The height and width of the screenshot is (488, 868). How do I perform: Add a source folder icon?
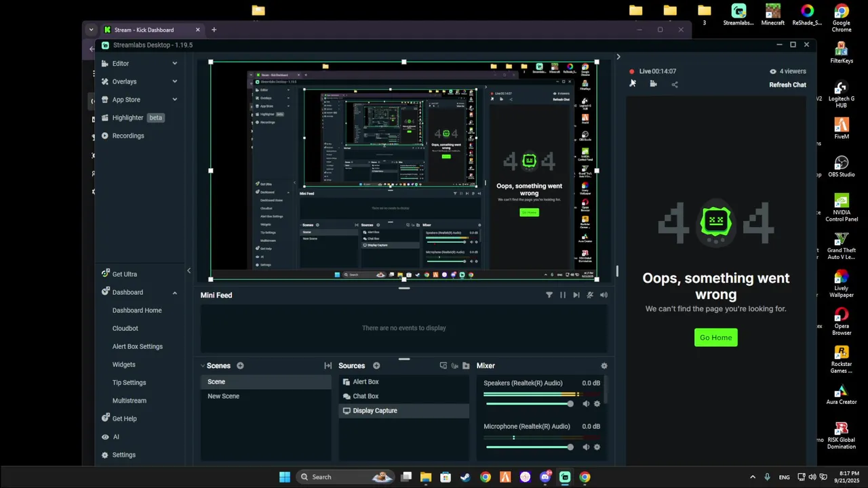click(466, 365)
